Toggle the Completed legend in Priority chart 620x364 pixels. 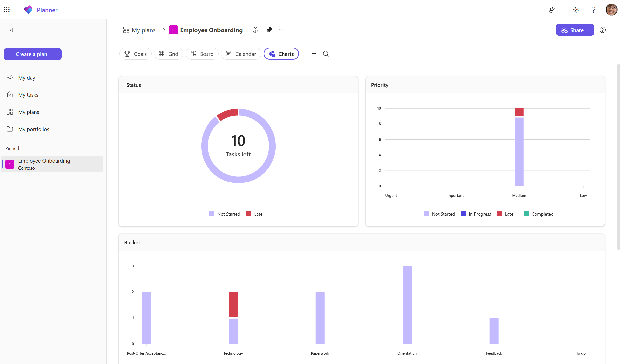click(x=539, y=214)
